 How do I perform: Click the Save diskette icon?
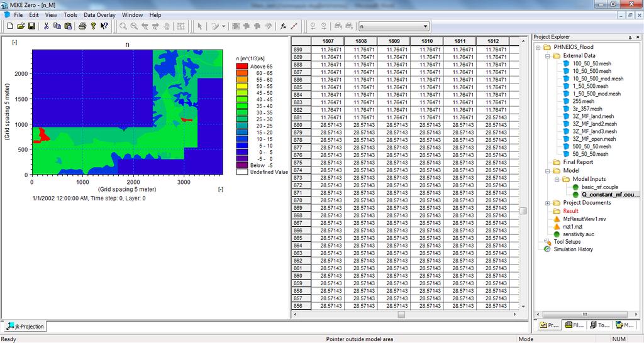pyautogui.click(x=31, y=26)
